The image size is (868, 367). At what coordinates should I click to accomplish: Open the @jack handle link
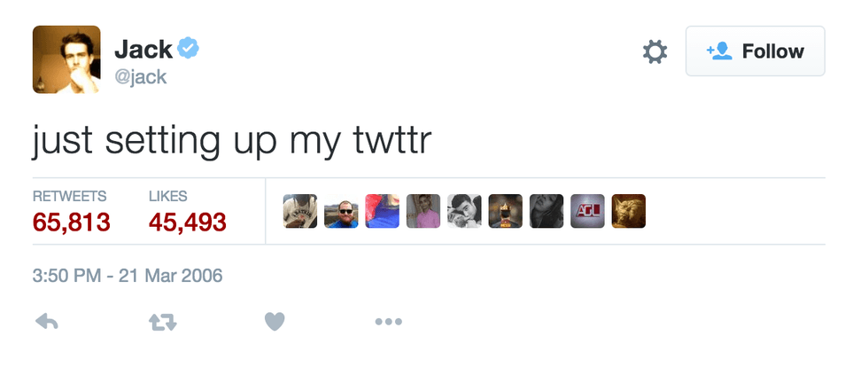click(x=141, y=77)
